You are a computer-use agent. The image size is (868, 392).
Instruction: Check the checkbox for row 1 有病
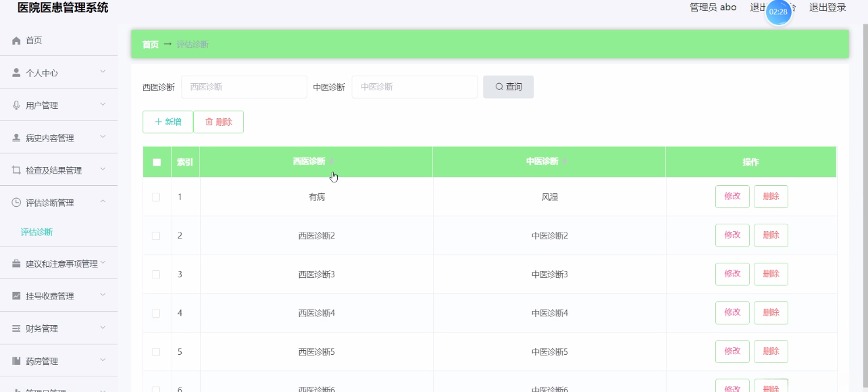(x=156, y=196)
